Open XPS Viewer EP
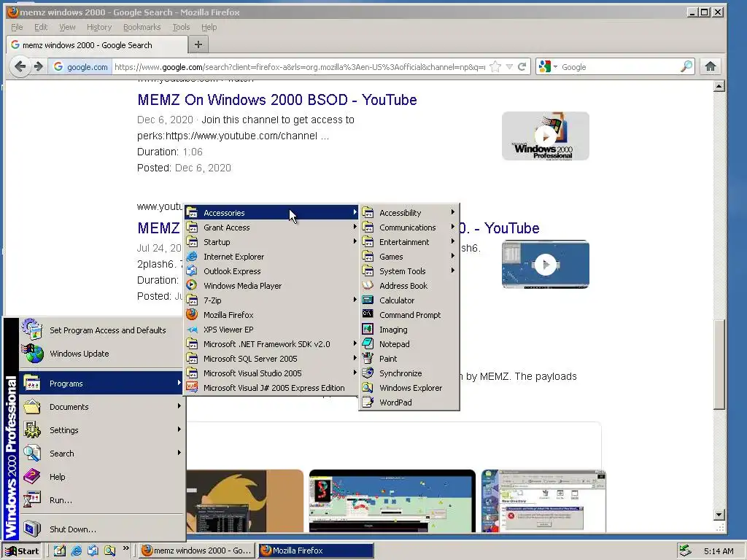Viewport: 747px width, 560px height. pyautogui.click(x=271, y=330)
